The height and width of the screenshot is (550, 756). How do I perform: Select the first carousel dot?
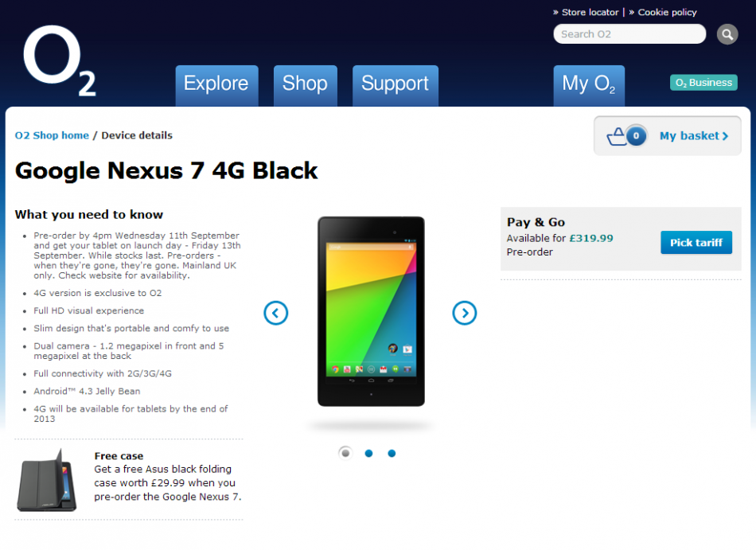[345, 453]
